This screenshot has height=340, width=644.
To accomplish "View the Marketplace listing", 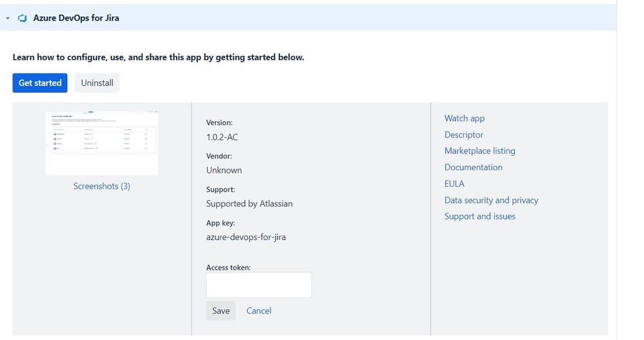I will tap(479, 151).
